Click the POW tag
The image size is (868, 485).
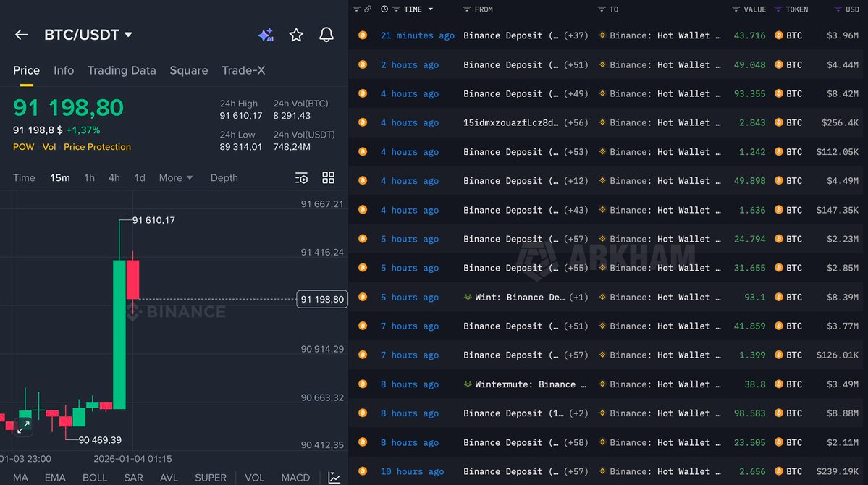23,147
